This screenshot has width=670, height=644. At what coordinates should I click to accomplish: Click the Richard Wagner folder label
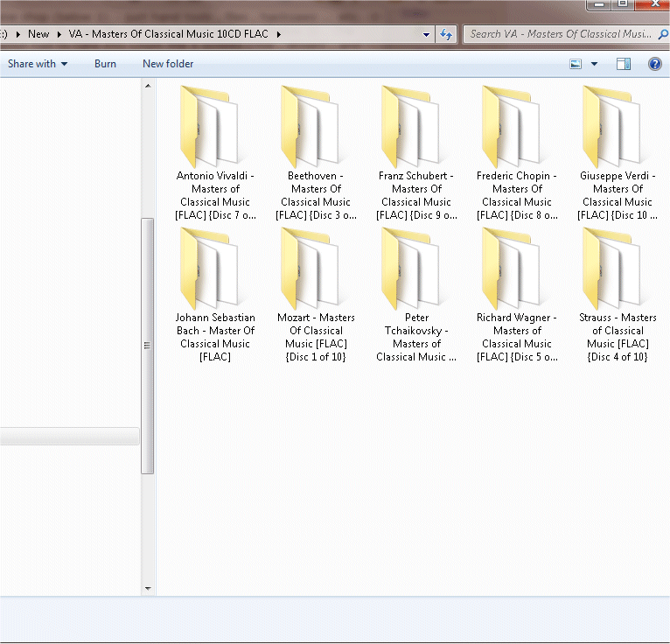[x=517, y=337]
